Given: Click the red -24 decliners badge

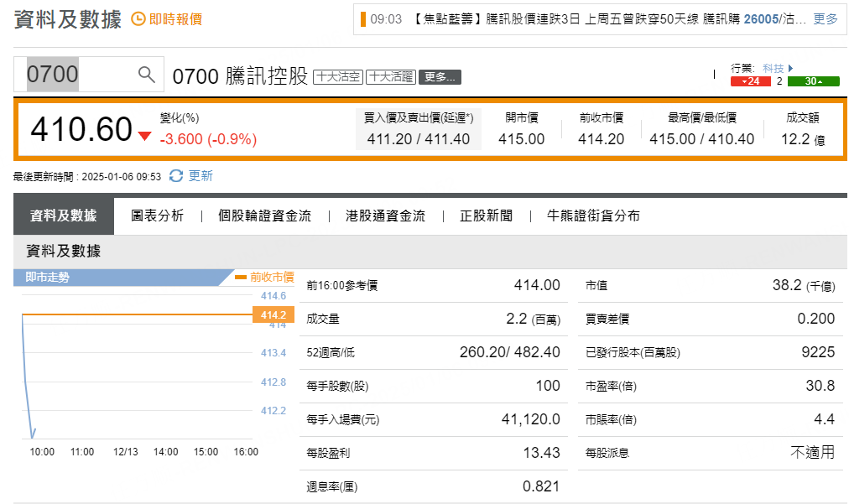Looking at the screenshot, I should coord(751,81).
